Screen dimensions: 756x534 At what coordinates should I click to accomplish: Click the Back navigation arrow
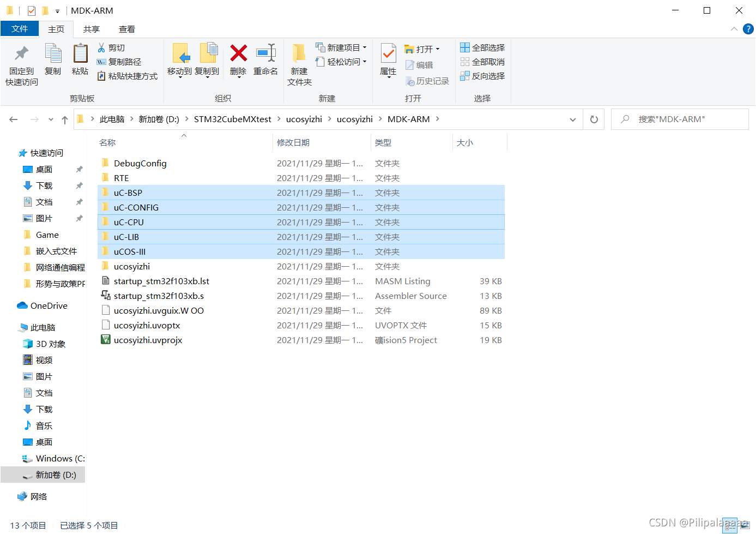pyautogui.click(x=14, y=119)
